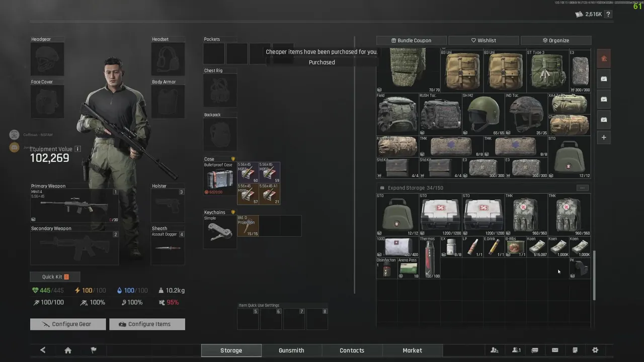Select the red home storage sidebar icon
The image size is (644, 362).
point(604,58)
